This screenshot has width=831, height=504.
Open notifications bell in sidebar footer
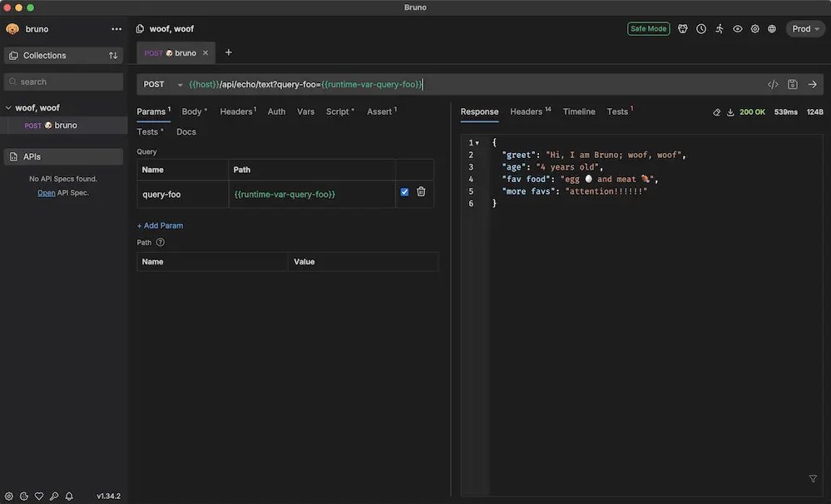click(x=69, y=496)
